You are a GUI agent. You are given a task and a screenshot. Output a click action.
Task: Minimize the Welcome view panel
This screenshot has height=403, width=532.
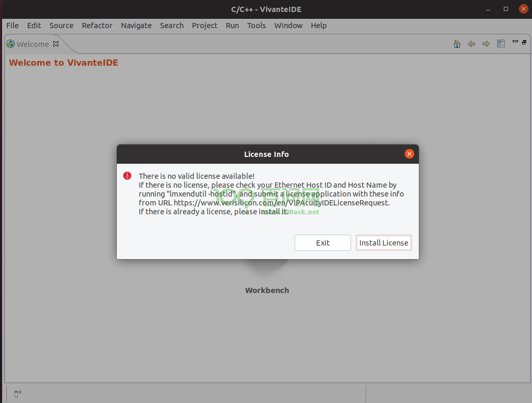tap(515, 42)
